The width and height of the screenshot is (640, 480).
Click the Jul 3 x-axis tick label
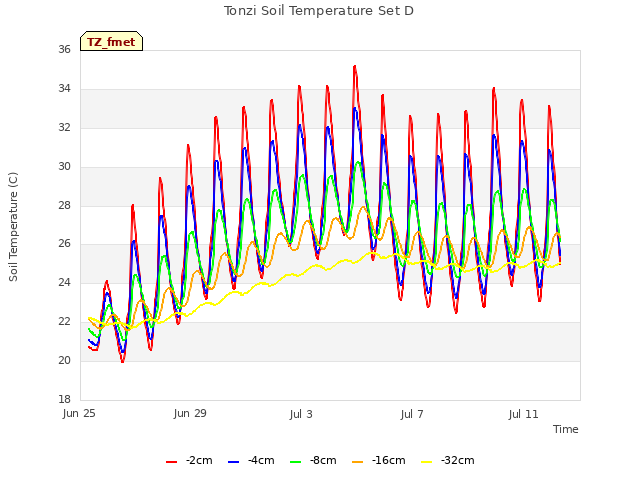(301, 414)
